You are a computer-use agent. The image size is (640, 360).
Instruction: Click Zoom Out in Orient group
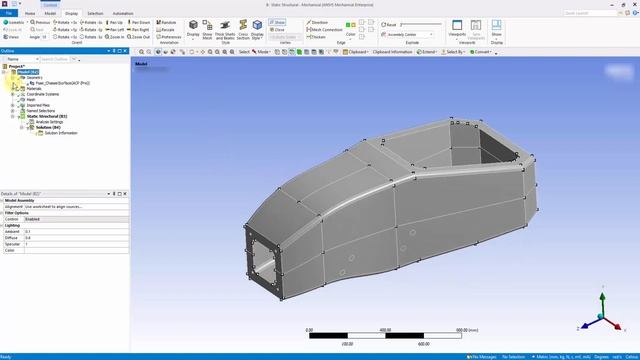pos(138,37)
